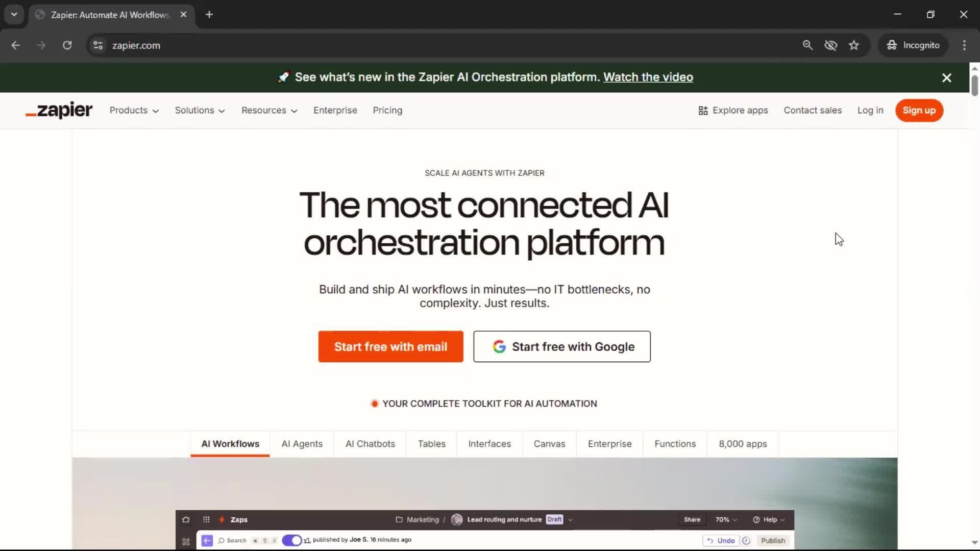This screenshot has width=980, height=551.
Task: Open the Help dropdown in editor preview
Action: coord(769,520)
